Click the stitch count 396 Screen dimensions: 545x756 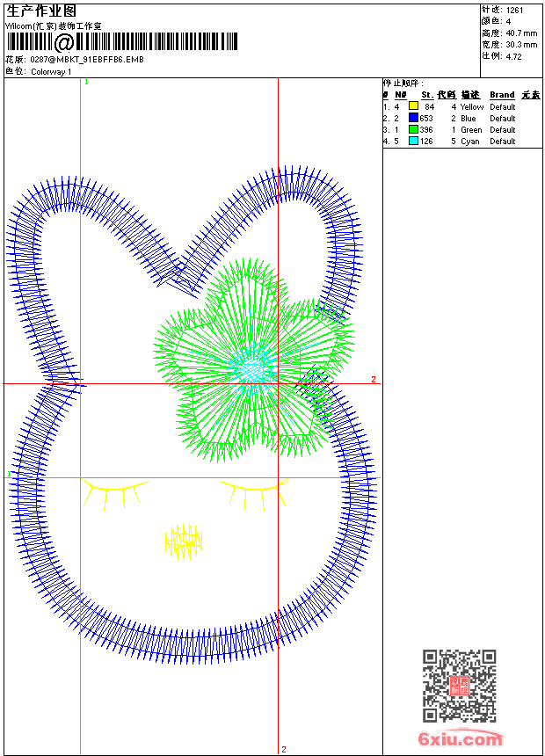coord(426,130)
